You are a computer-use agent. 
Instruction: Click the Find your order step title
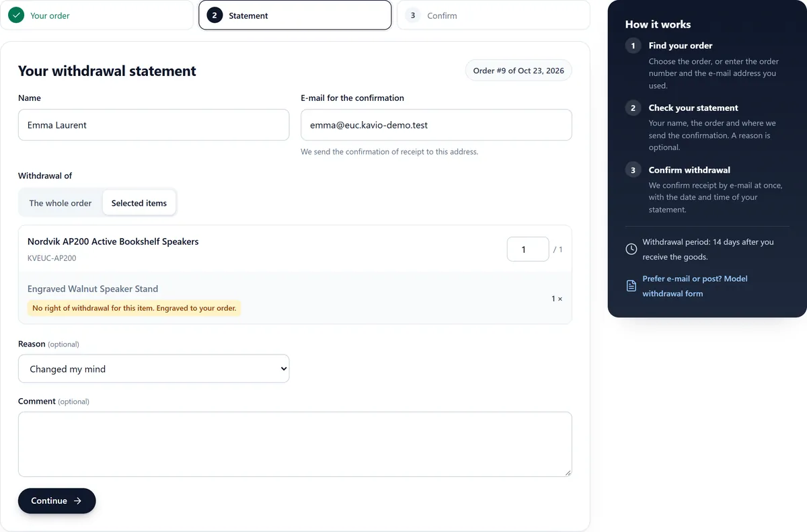(681, 46)
